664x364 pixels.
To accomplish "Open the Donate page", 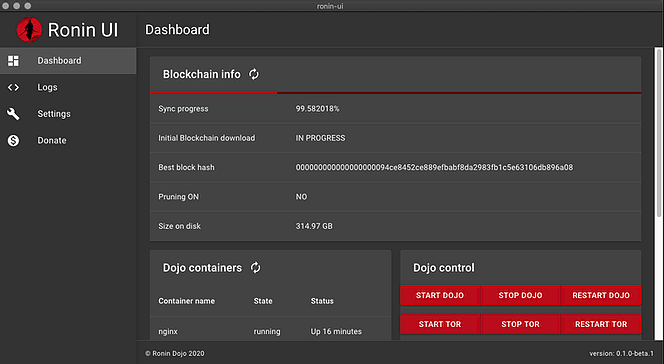I will [x=68, y=140].
